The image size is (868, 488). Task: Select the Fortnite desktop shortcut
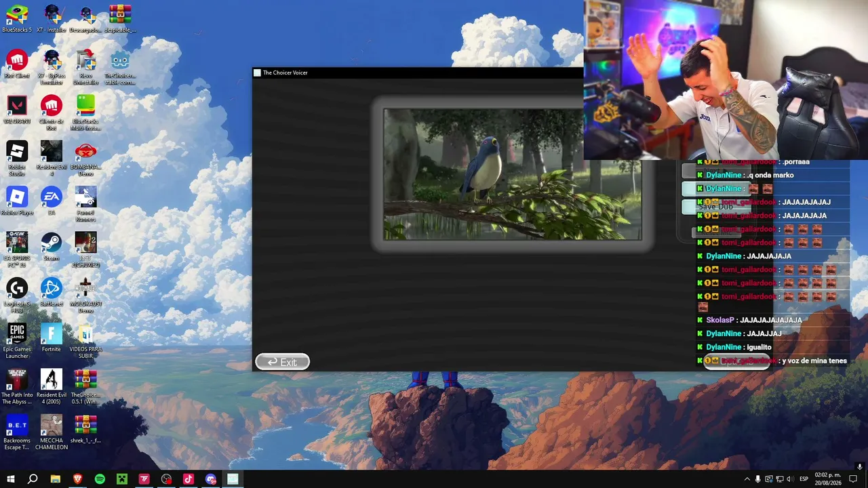pos(52,337)
